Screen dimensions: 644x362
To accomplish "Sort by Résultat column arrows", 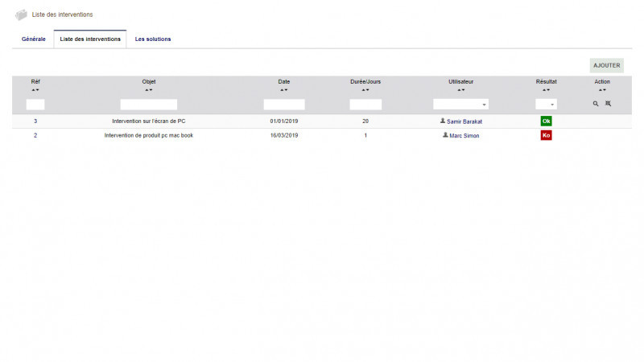I will coord(546,90).
